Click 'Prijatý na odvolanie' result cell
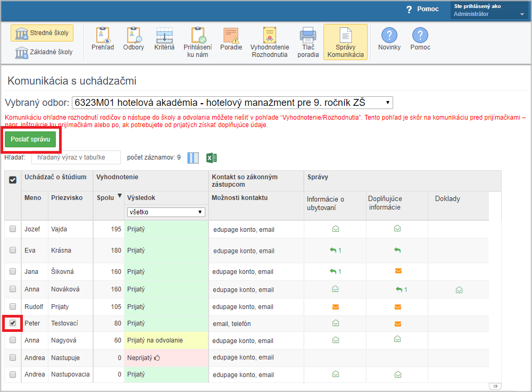Screen dimensions: 532x392 166,340
